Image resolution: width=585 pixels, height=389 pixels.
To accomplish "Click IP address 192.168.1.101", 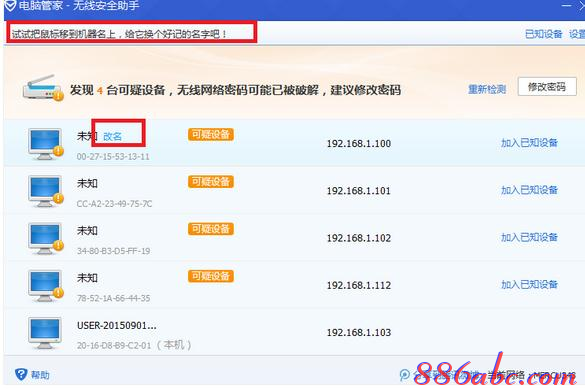I will click(x=359, y=191).
